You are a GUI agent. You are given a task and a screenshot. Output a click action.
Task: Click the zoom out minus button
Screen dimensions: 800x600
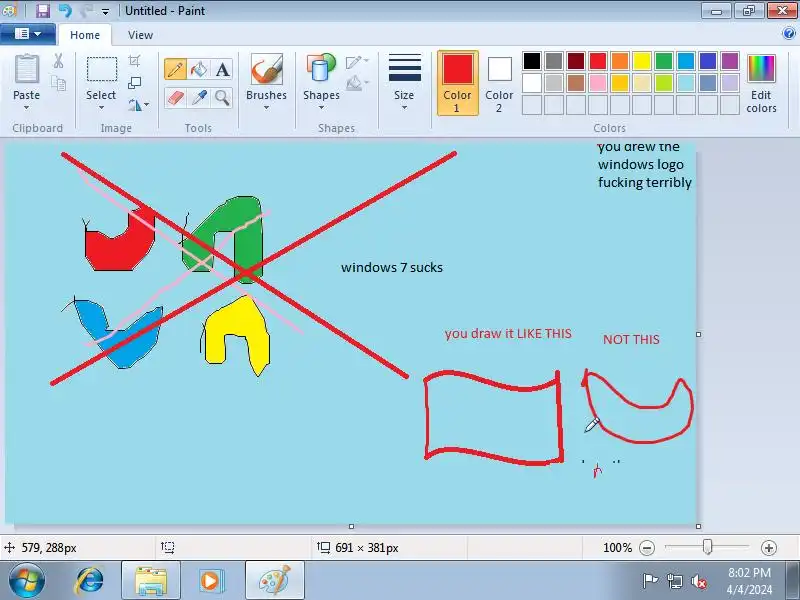click(x=646, y=548)
